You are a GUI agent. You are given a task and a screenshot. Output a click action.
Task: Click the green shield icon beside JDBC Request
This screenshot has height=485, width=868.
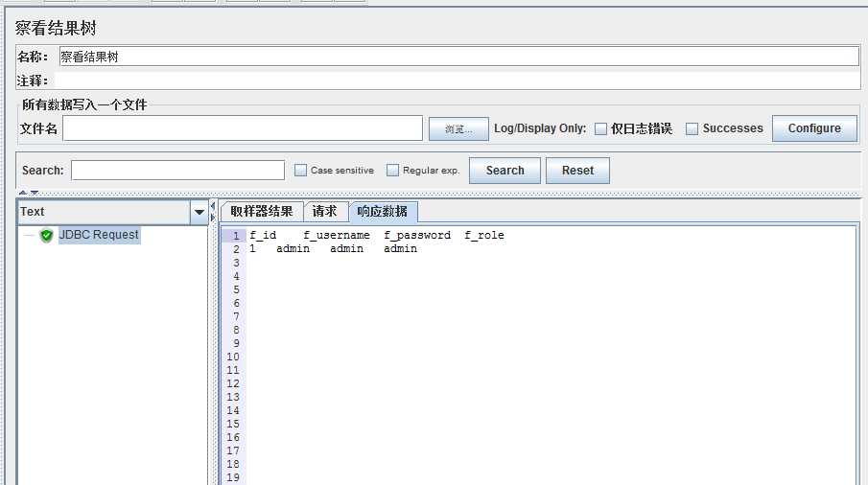pos(46,235)
